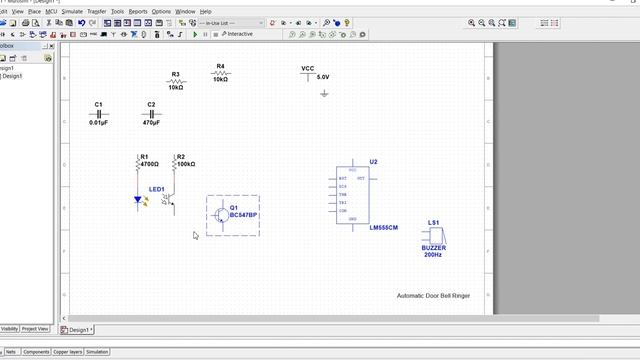Redo the last undone action
The height and width of the screenshot is (360, 640).
pos(92,23)
